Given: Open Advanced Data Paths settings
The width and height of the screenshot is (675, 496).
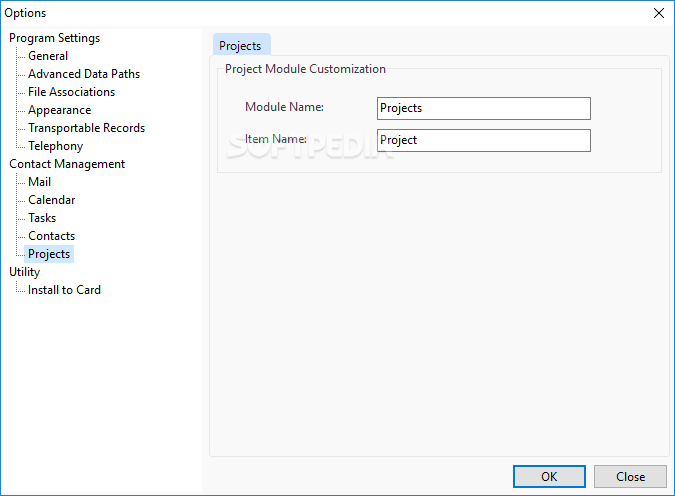Looking at the screenshot, I should [84, 74].
